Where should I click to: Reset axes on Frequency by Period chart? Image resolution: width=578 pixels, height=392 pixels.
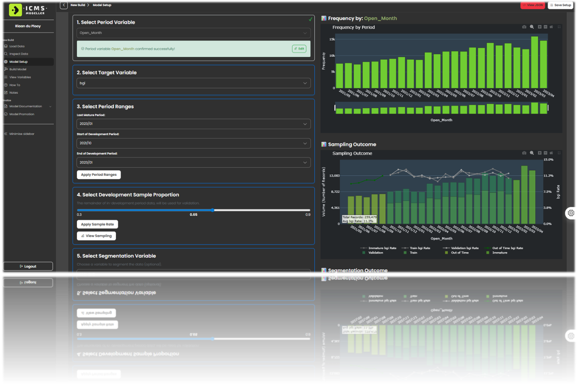tap(551, 27)
